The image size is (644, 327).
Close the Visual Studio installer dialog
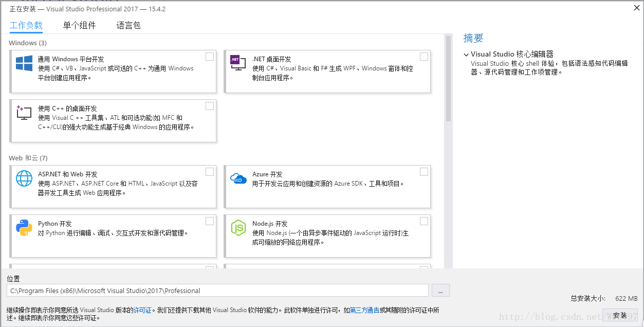click(636, 7)
